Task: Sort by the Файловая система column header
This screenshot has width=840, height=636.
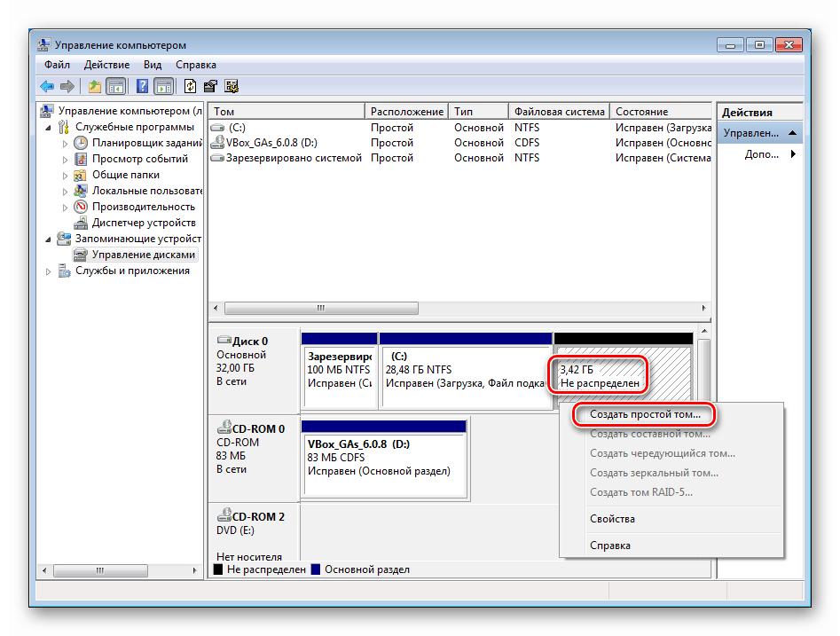Action: 560,112
